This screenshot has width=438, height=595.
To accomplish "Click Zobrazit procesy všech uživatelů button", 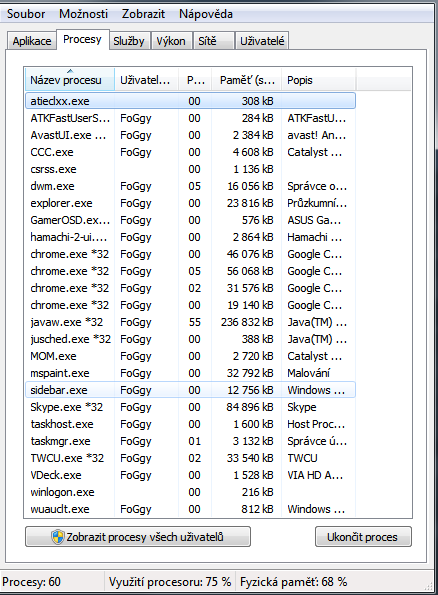I will tap(138, 537).
